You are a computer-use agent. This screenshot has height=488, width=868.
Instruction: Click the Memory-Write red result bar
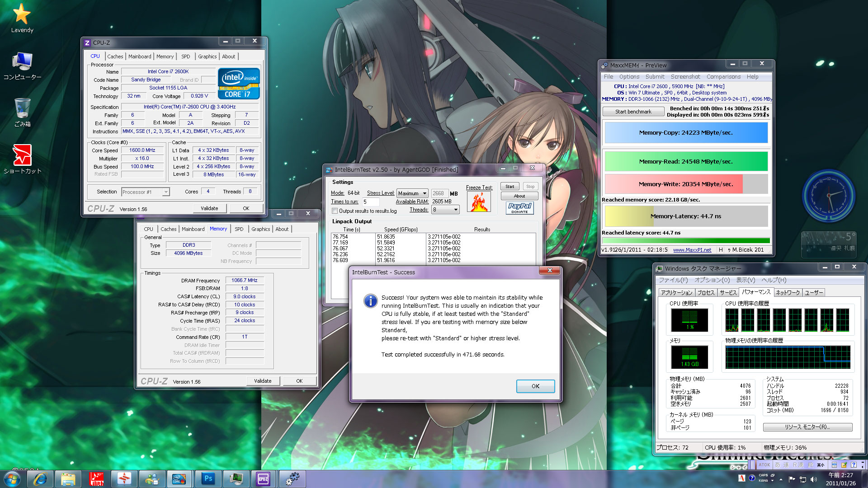click(686, 184)
